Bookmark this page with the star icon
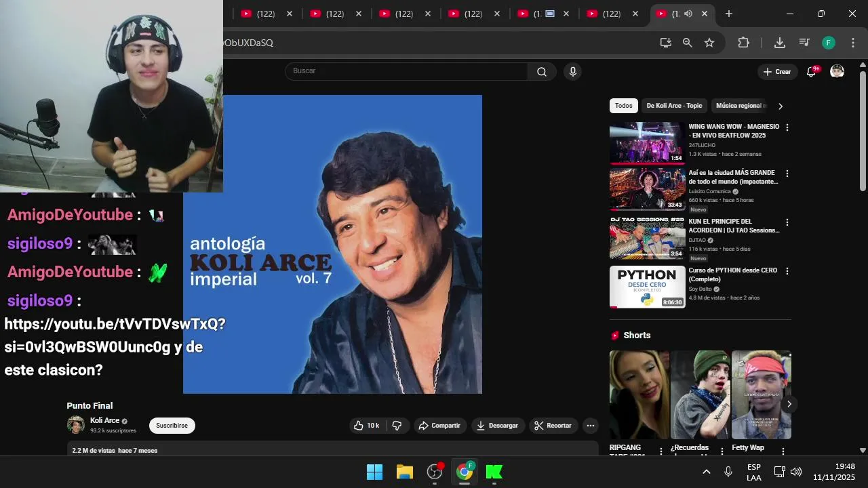The width and height of the screenshot is (868, 488). click(x=709, y=43)
